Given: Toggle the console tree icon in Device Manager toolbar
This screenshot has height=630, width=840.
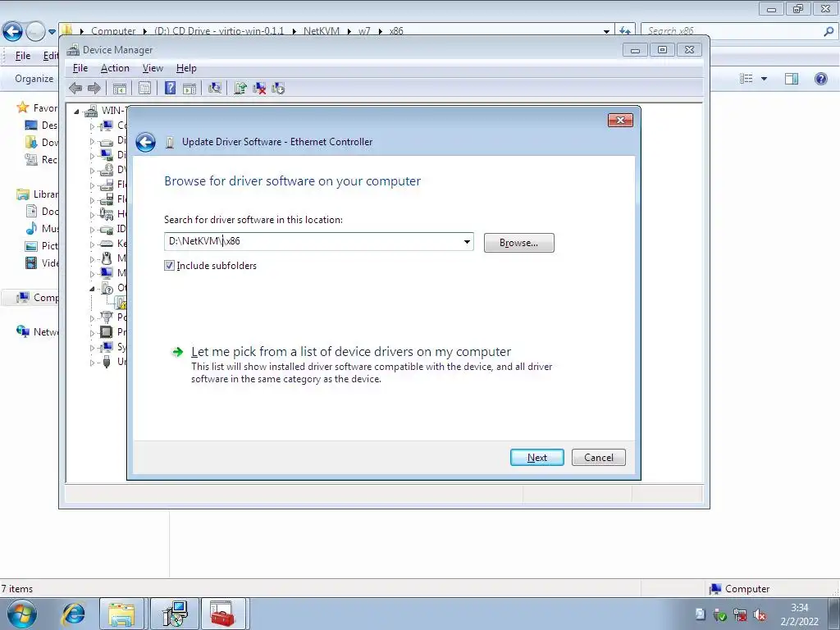Looking at the screenshot, I should [120, 89].
